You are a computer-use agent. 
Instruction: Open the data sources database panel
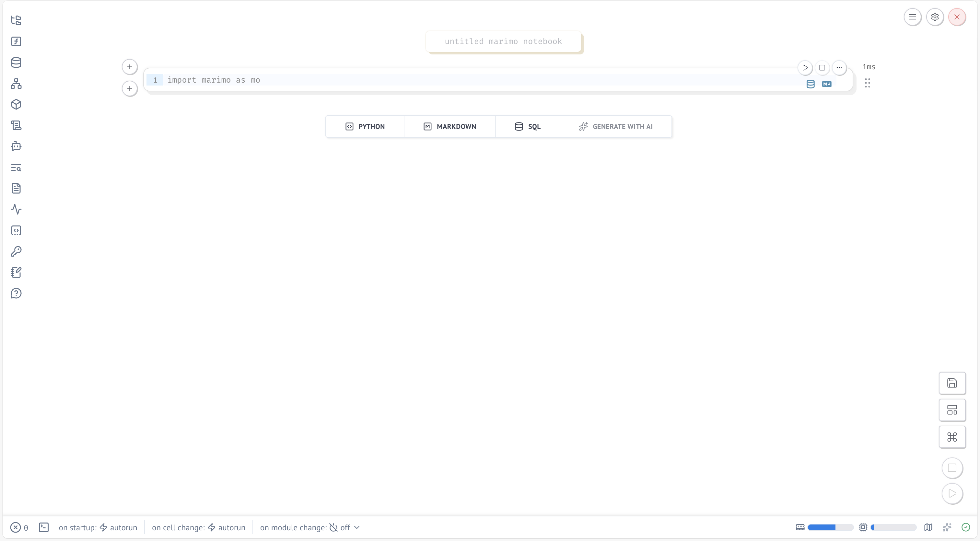pos(16,62)
